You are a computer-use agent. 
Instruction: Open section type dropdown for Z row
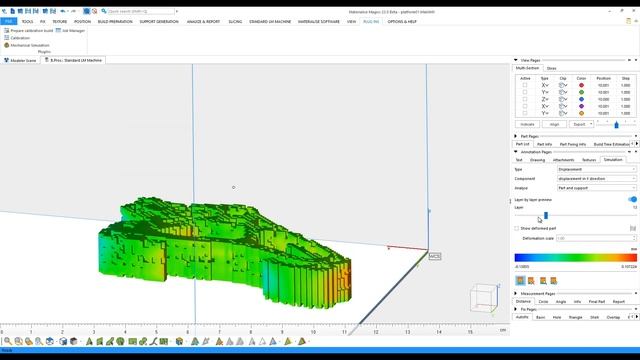click(545, 99)
